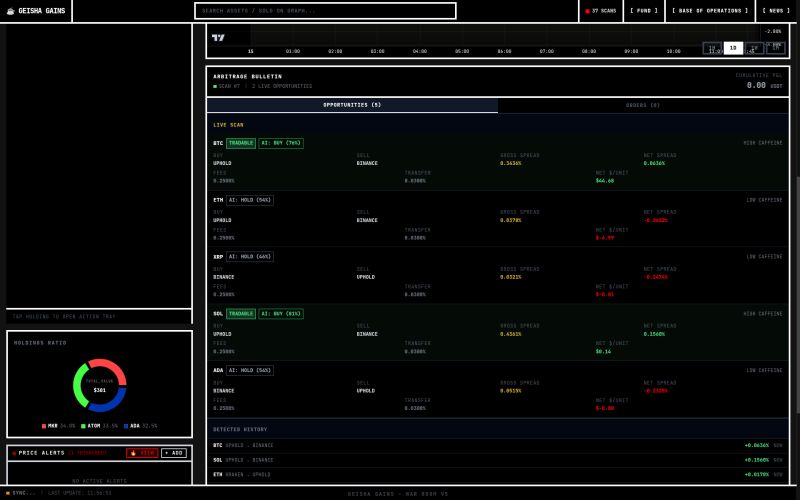Click the vertical page scrollbar
The width and height of the screenshot is (800, 500).
click(x=797, y=295)
